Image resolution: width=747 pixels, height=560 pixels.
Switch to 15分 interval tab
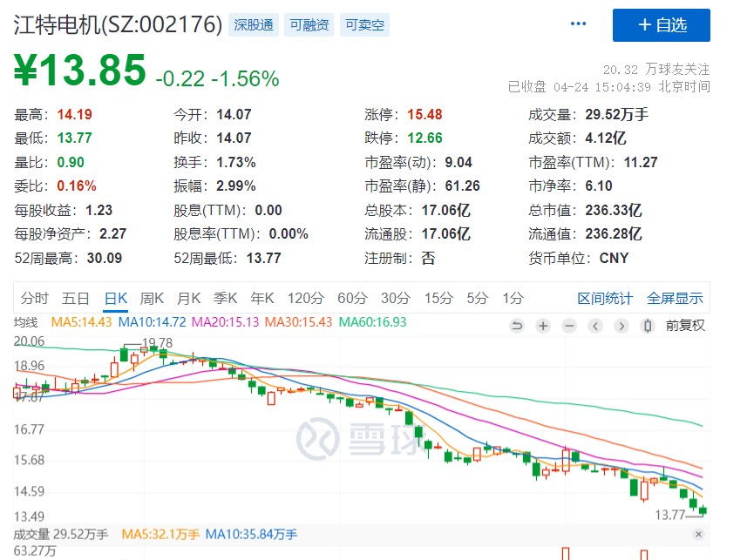438,299
